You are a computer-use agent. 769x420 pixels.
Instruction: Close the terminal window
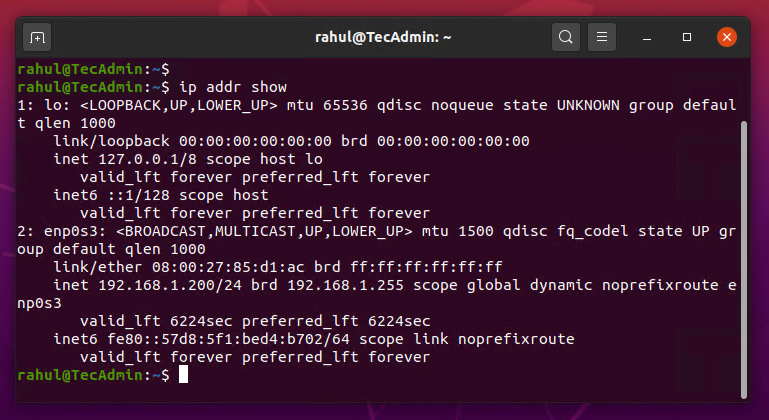(x=726, y=37)
